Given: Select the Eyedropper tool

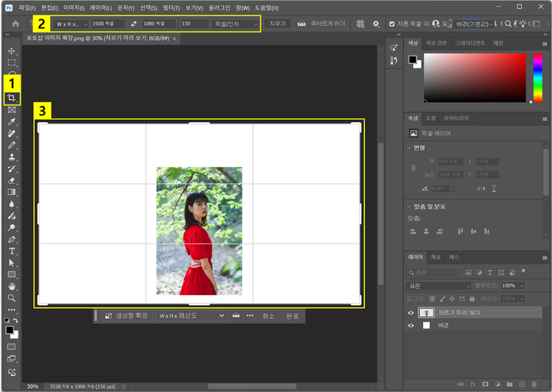Looking at the screenshot, I should coord(12,121).
